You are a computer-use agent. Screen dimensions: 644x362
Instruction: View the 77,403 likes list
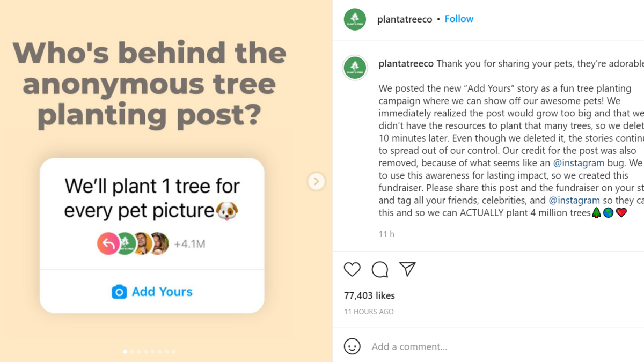point(369,295)
